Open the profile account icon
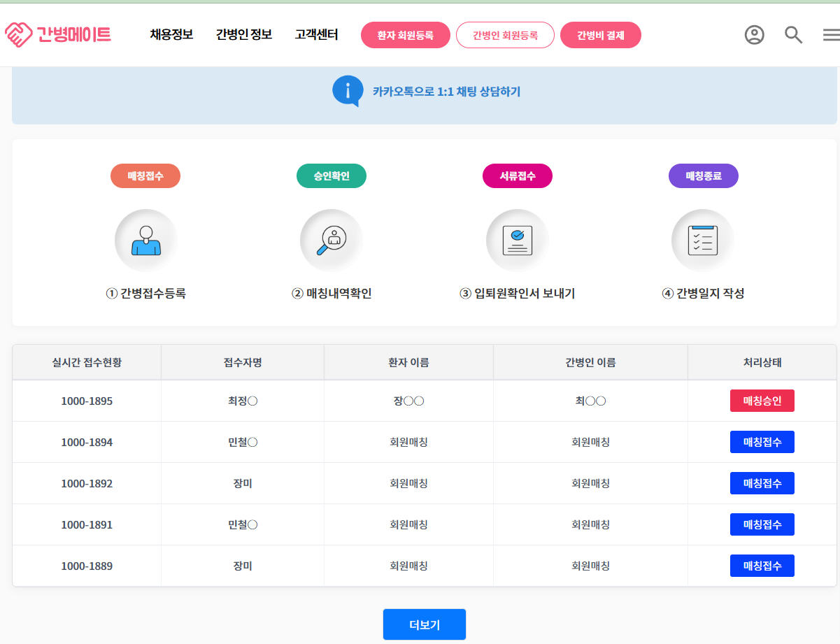 pyautogui.click(x=754, y=34)
